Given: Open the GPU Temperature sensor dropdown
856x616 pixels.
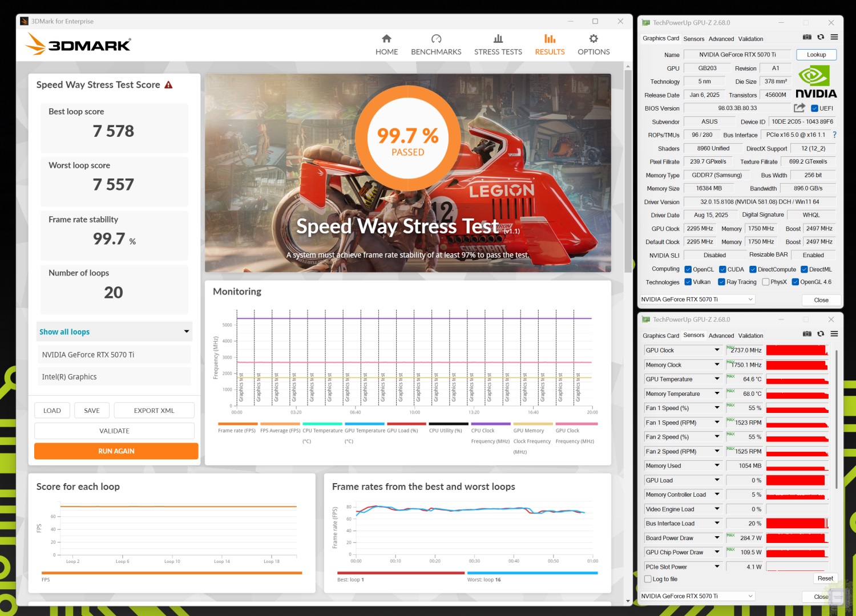Looking at the screenshot, I should pyautogui.click(x=717, y=379).
